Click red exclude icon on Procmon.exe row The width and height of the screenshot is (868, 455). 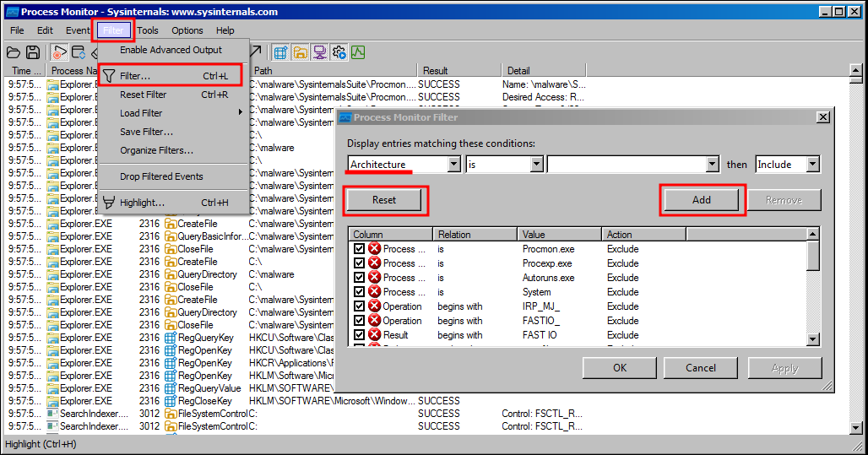coord(375,248)
